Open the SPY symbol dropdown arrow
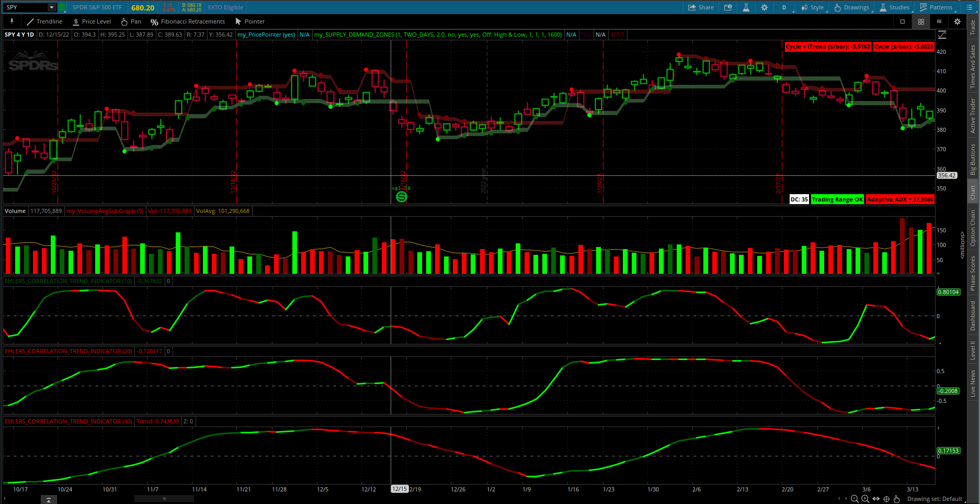980x504 pixels. [x=51, y=7]
